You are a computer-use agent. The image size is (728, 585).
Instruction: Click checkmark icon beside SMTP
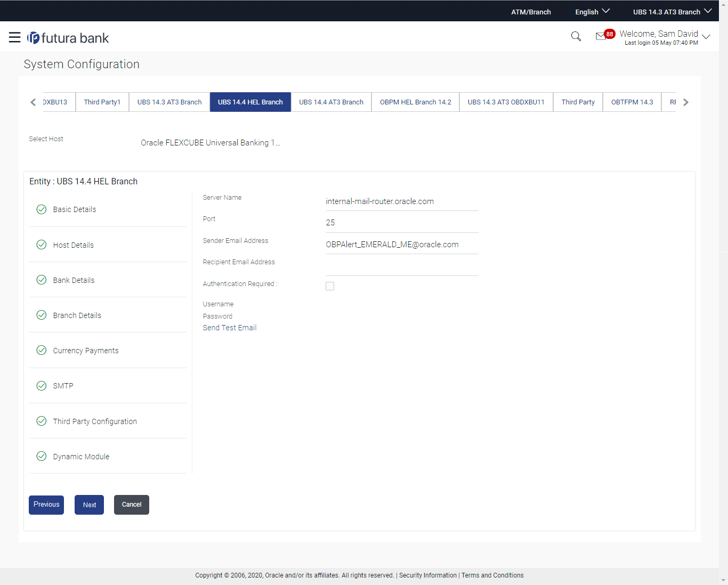41,386
